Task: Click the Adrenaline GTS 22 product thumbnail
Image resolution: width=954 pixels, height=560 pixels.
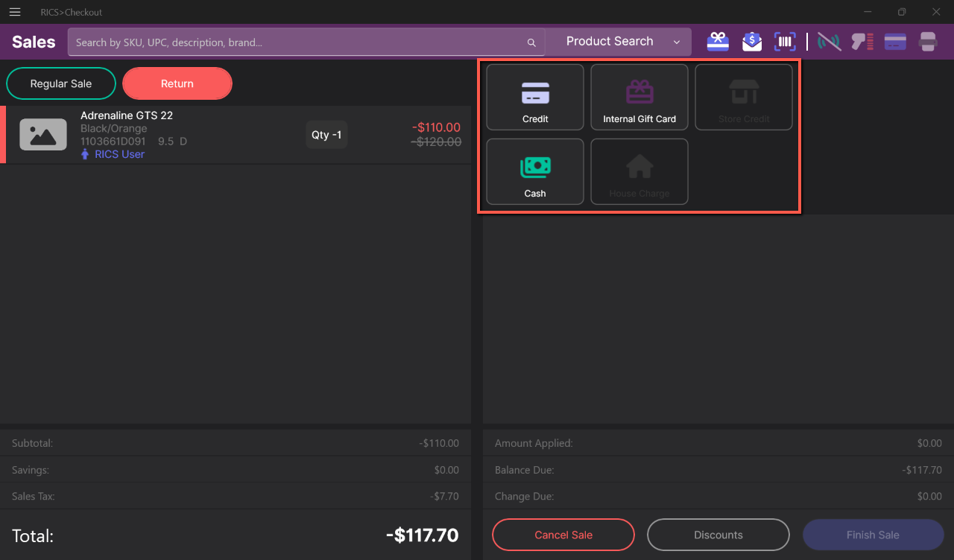Action: 43,135
